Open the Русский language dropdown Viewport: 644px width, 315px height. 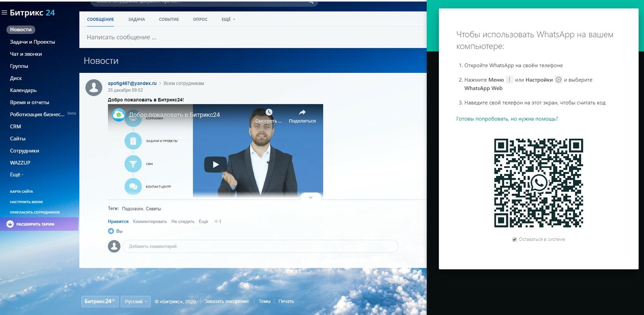point(136,302)
